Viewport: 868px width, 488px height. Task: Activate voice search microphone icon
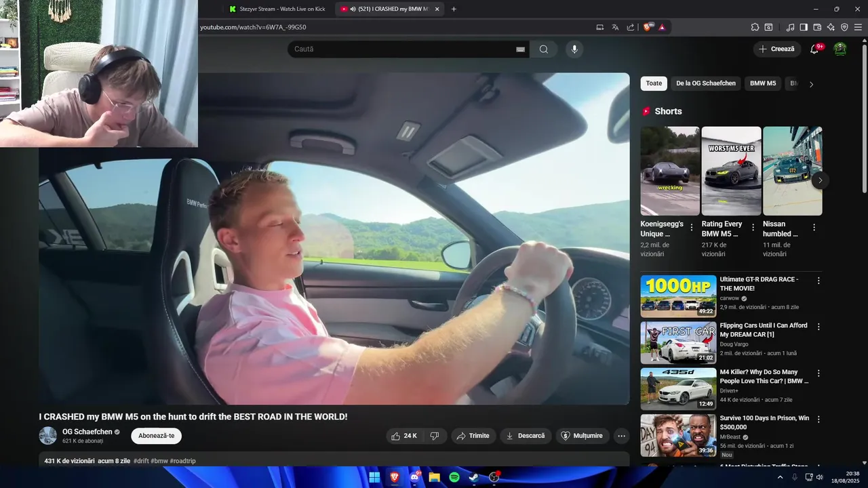point(574,49)
